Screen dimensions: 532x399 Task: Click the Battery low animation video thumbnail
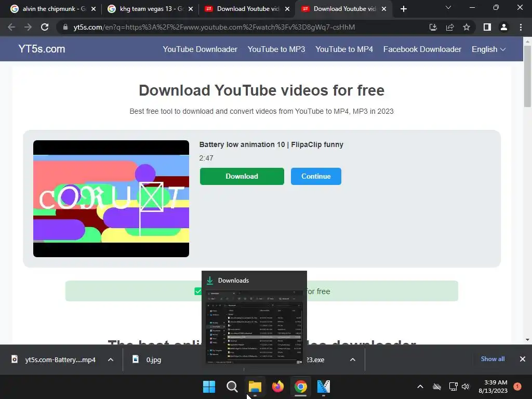click(111, 198)
